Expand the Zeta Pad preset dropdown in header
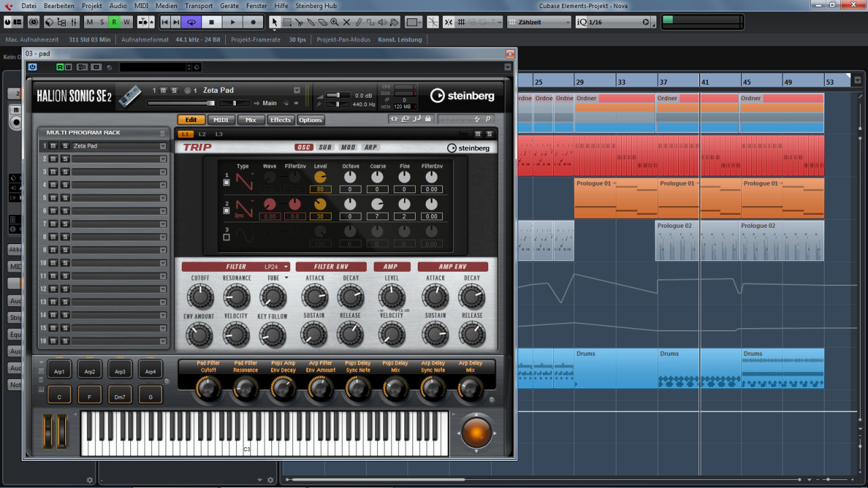 pos(296,90)
